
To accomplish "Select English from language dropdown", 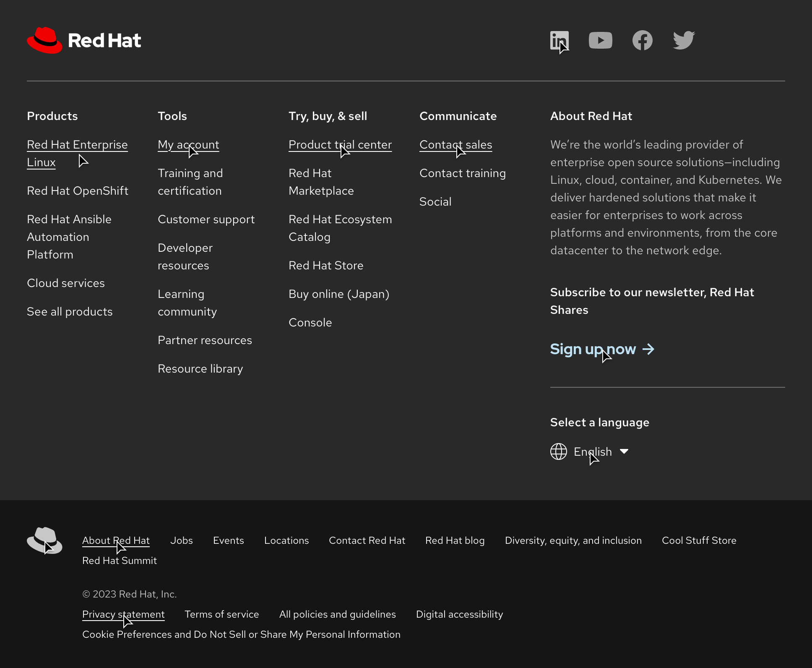I will (x=592, y=451).
